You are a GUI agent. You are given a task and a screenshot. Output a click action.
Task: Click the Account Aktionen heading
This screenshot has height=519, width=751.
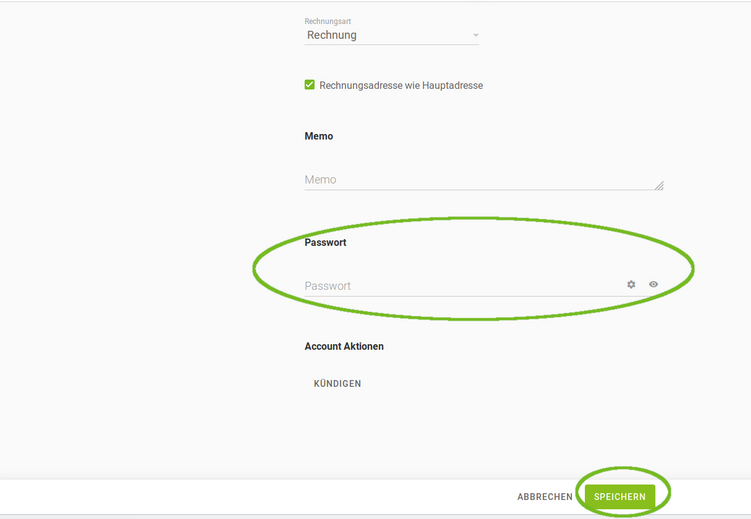point(344,346)
